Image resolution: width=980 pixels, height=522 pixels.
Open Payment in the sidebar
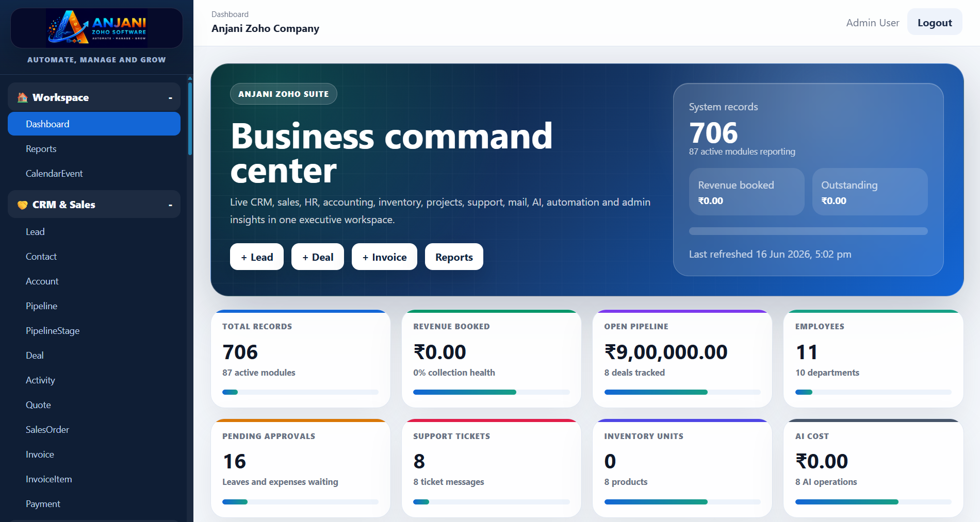[x=94, y=504]
